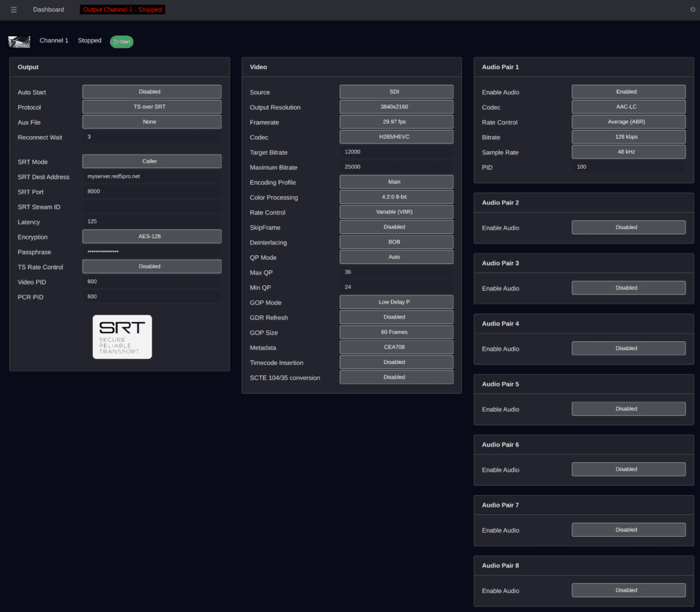The image size is (700, 612).
Task: Open the Protocol selector showing TS over SRT
Action: (151, 107)
